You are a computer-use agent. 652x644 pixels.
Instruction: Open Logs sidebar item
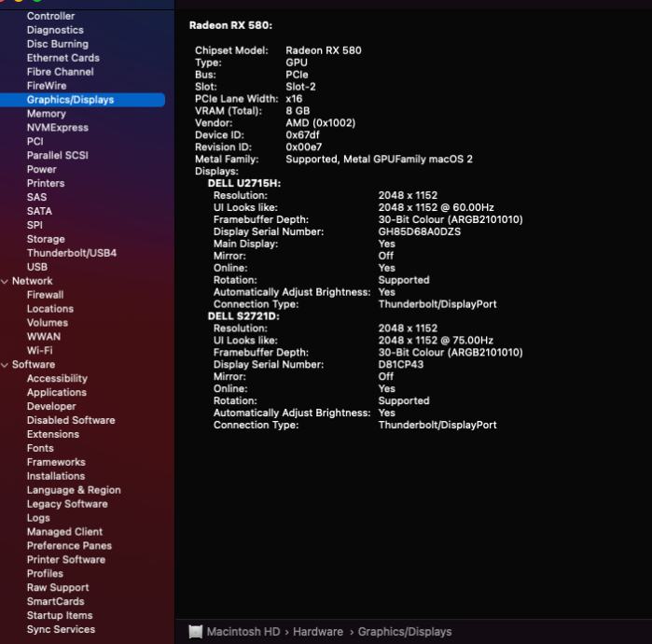pos(38,518)
